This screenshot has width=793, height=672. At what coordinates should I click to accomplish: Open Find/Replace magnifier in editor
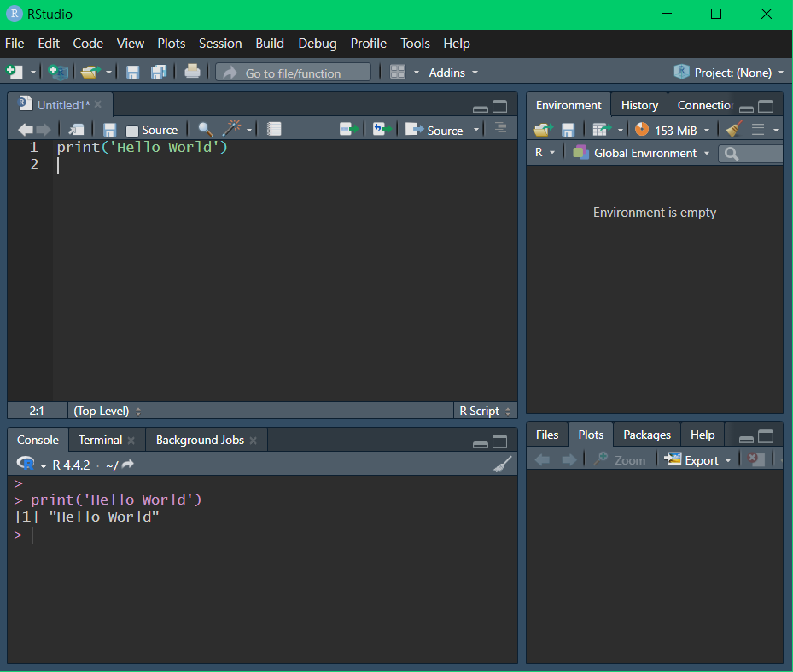tap(205, 130)
